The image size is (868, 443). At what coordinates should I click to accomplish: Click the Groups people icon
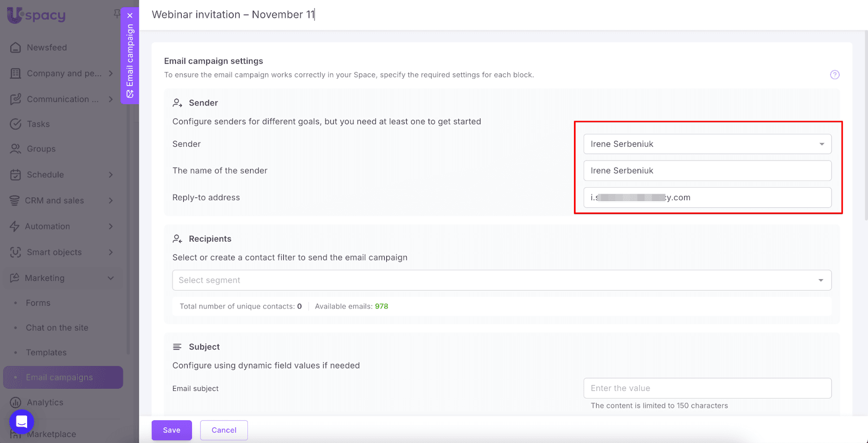16,149
